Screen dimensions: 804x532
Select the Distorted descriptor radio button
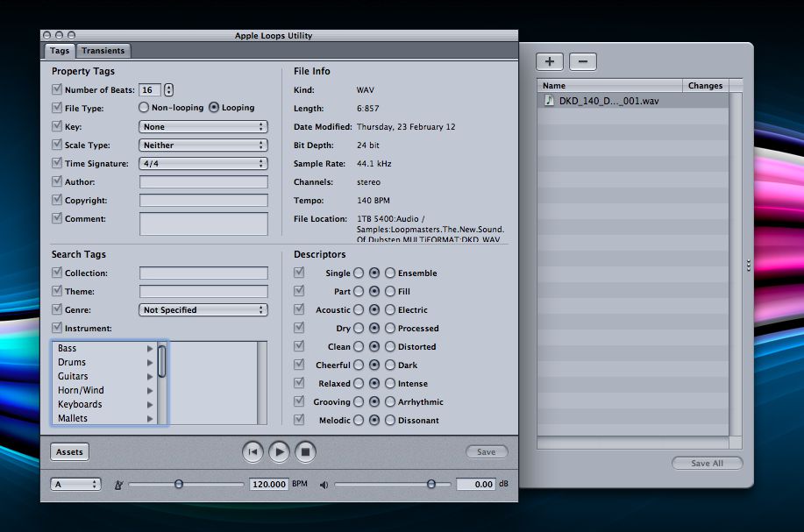point(390,347)
